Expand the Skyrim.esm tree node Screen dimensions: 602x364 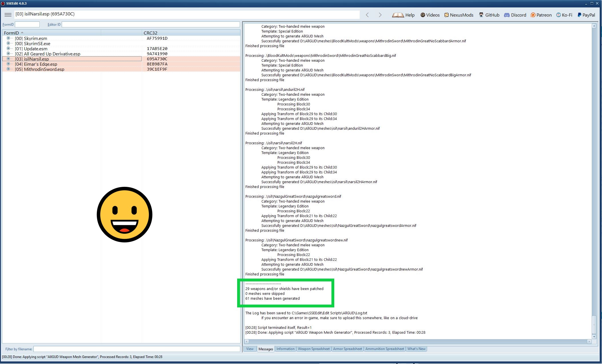coord(8,38)
